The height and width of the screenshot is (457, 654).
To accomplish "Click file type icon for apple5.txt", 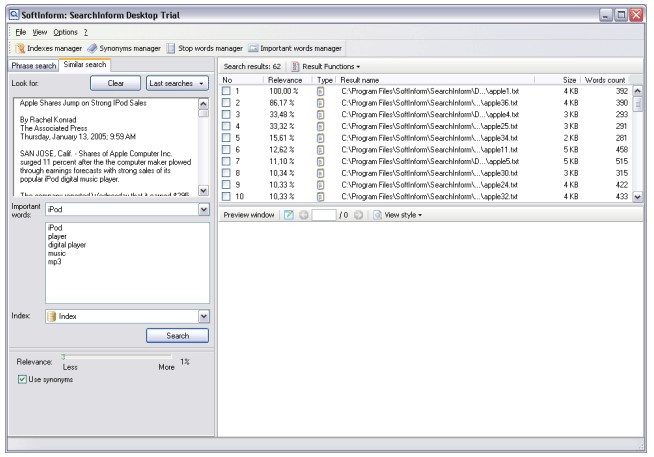I will coord(320,161).
